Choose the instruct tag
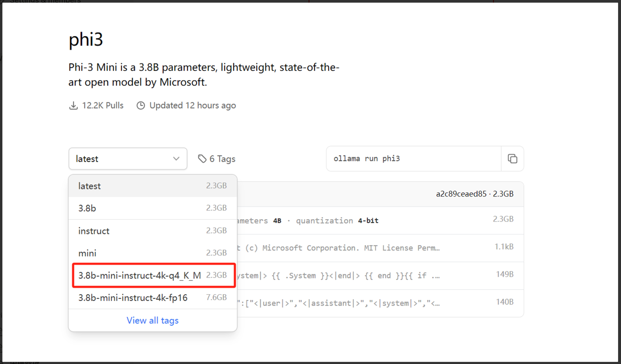 point(152,231)
